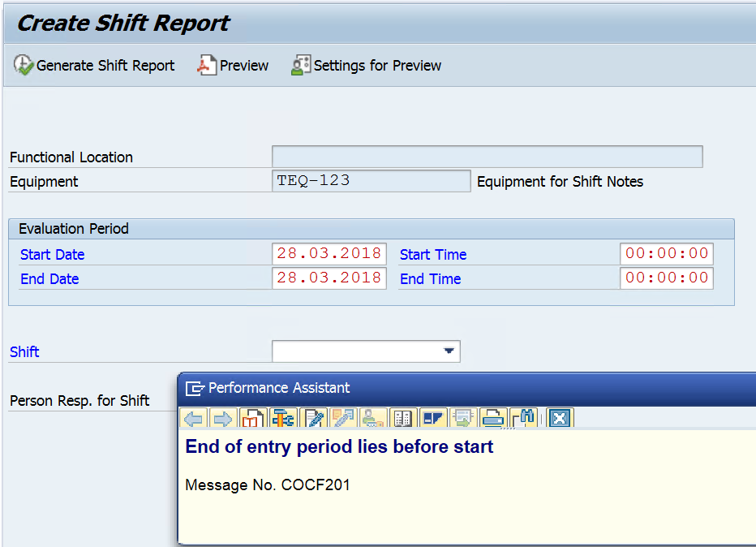This screenshot has height=547, width=756.
Task: Click into the Start Date field
Action: pyautogui.click(x=329, y=254)
